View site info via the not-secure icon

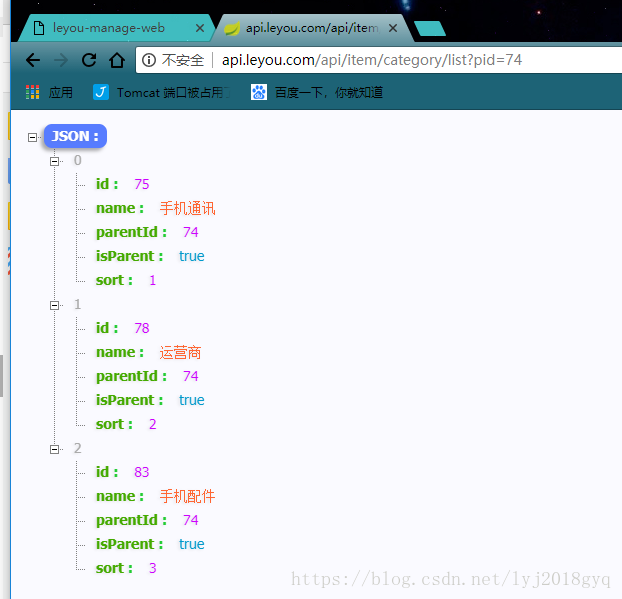149,60
